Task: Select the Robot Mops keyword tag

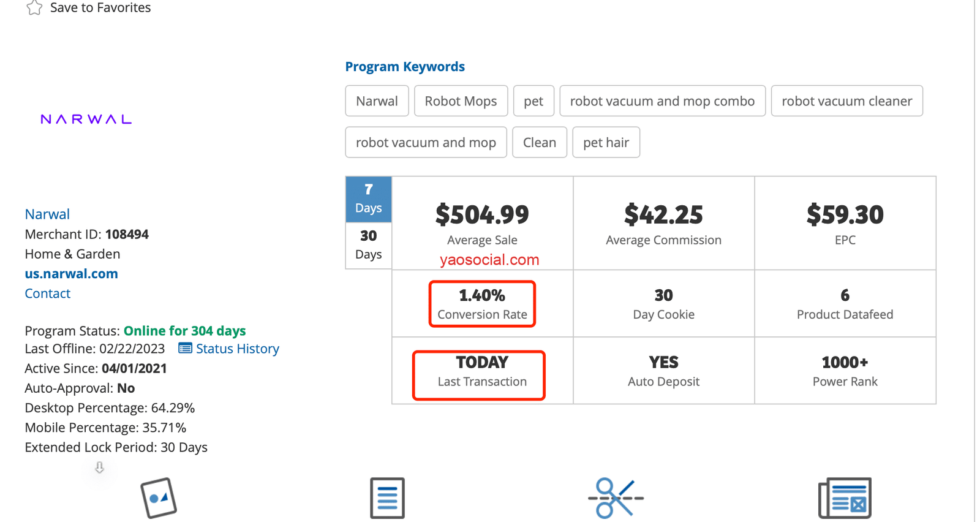Action: coord(461,101)
